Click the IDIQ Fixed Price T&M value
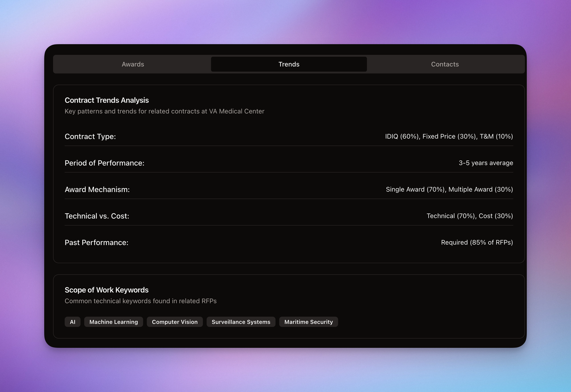The image size is (571, 392). [449, 136]
